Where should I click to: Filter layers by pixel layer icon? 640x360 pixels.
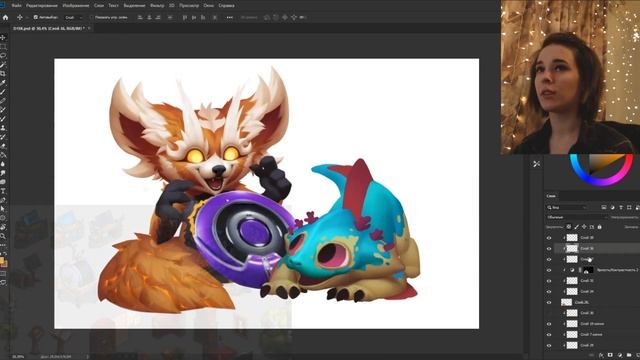(604, 207)
